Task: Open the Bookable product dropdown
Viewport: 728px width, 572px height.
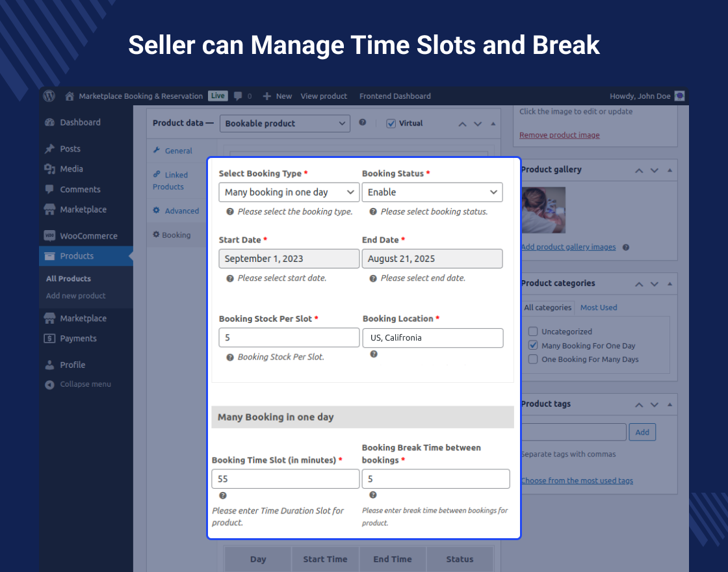Action: 285,123
